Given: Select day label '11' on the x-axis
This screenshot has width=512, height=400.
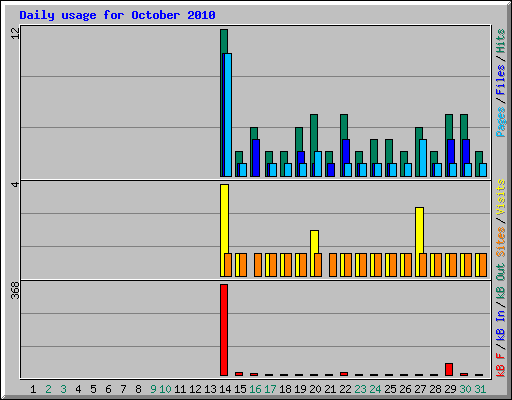Looking at the screenshot, I should point(180,389).
